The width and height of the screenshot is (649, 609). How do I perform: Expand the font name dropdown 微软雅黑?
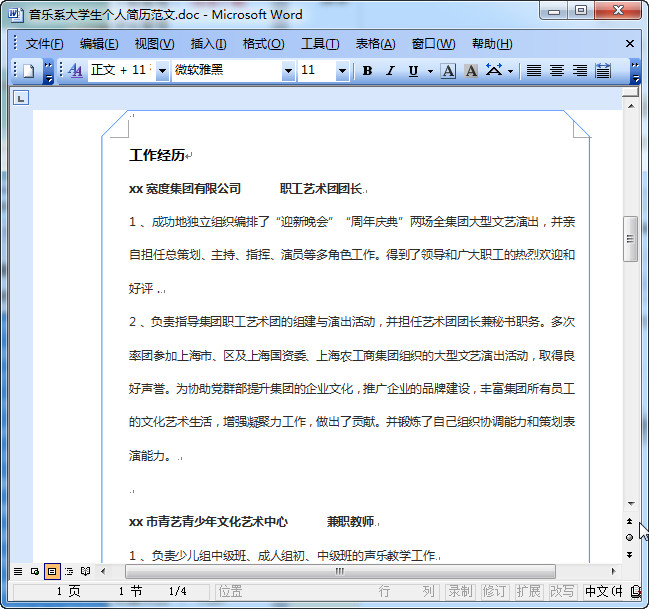tap(288, 71)
